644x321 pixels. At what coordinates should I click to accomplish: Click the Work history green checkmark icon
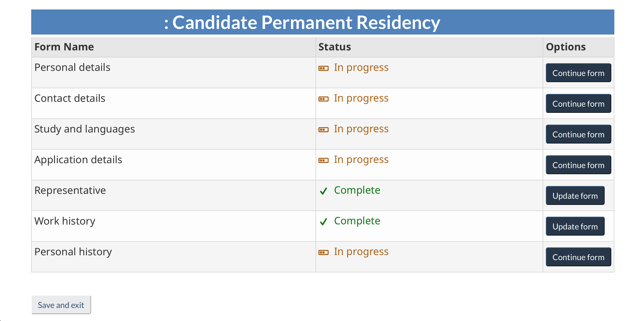(324, 222)
